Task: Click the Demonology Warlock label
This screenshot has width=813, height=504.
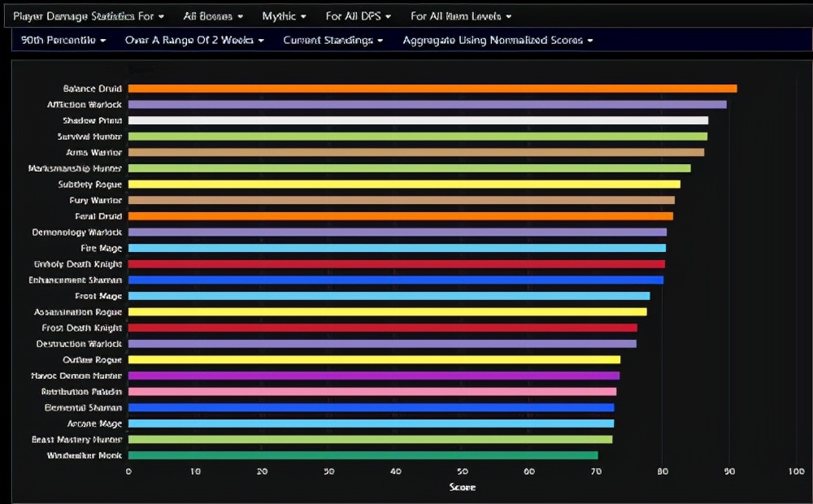Action: point(77,232)
